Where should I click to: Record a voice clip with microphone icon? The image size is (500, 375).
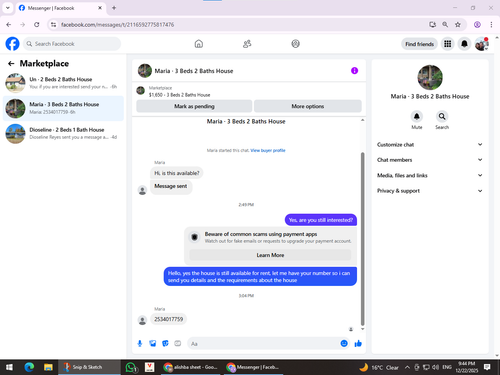click(140, 343)
